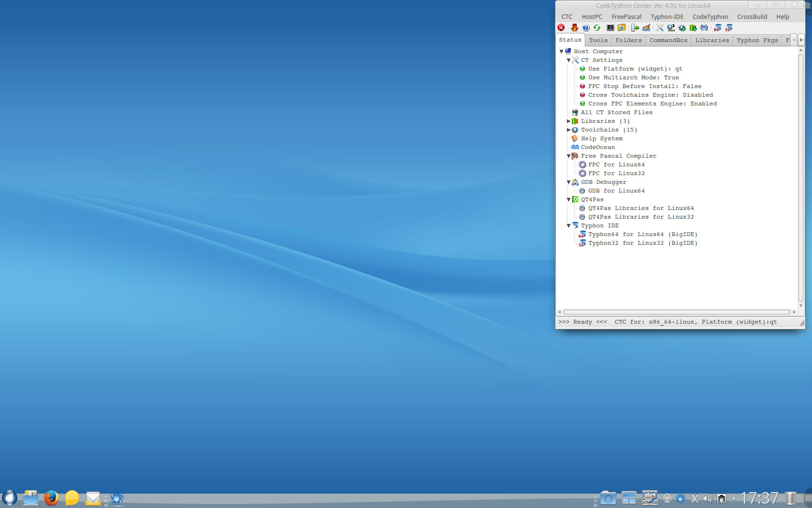Open the CodeTyphon menu
Screen dimensions: 812x508
coord(710,16)
